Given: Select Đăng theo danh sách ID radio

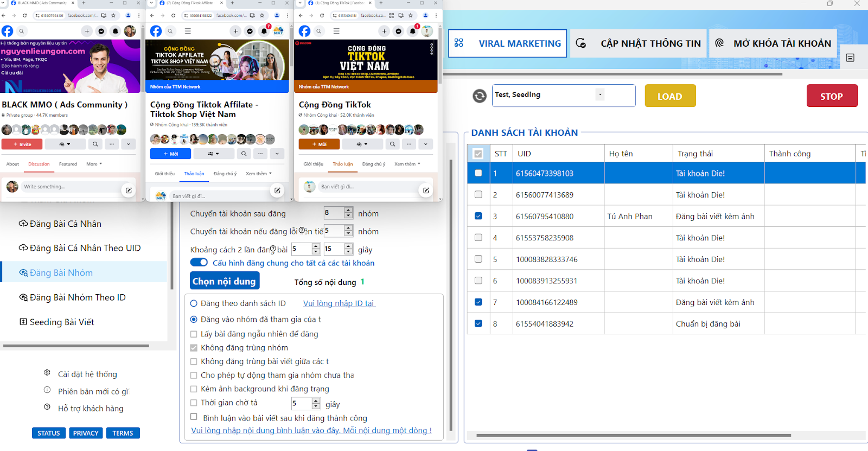Looking at the screenshot, I should 194,303.
